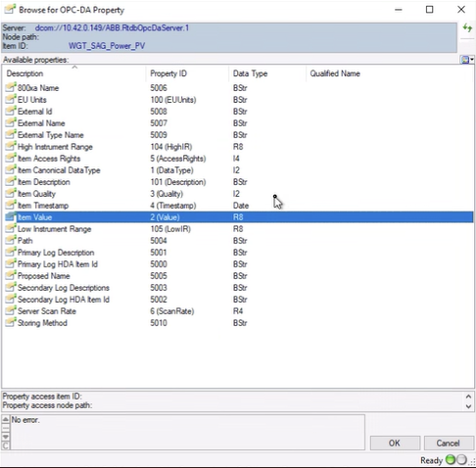
Task: Click the down arrow of the property access scrollbar
Action: click(468, 406)
